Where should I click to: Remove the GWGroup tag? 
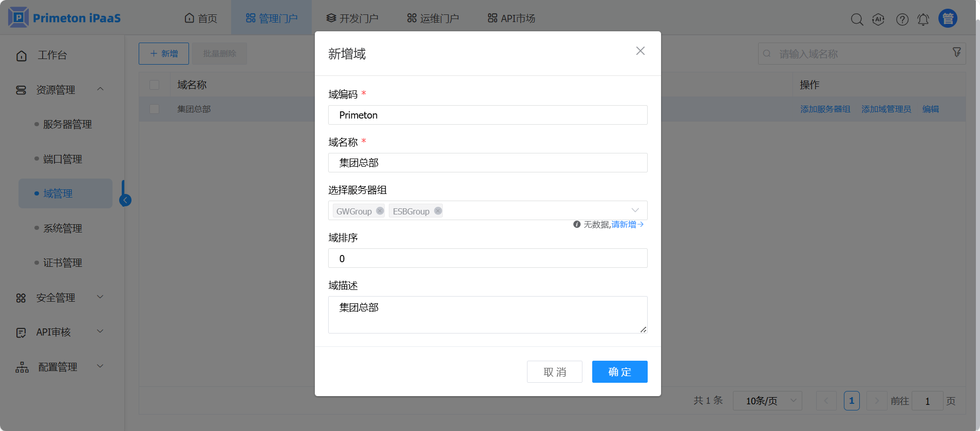380,211
